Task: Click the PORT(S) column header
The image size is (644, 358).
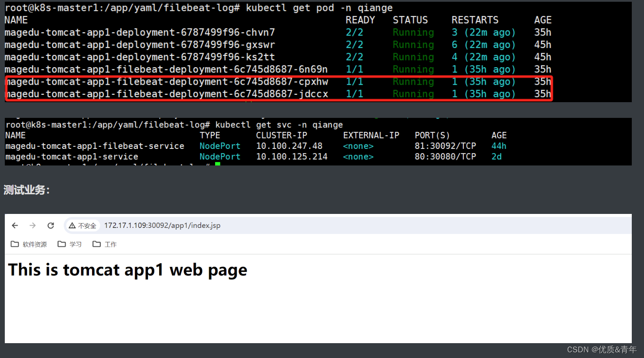Action: [432, 135]
